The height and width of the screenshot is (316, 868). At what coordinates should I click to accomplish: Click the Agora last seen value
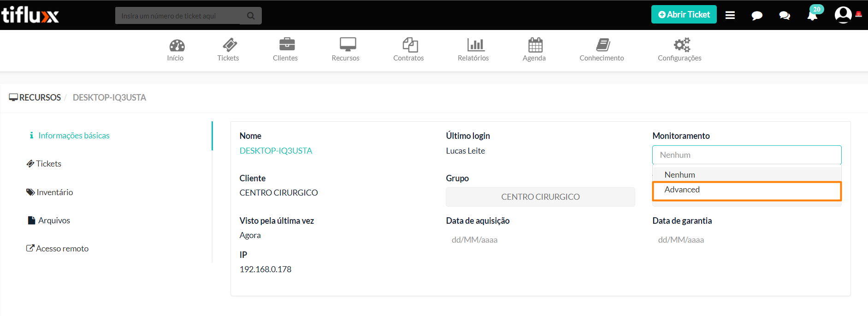250,235
